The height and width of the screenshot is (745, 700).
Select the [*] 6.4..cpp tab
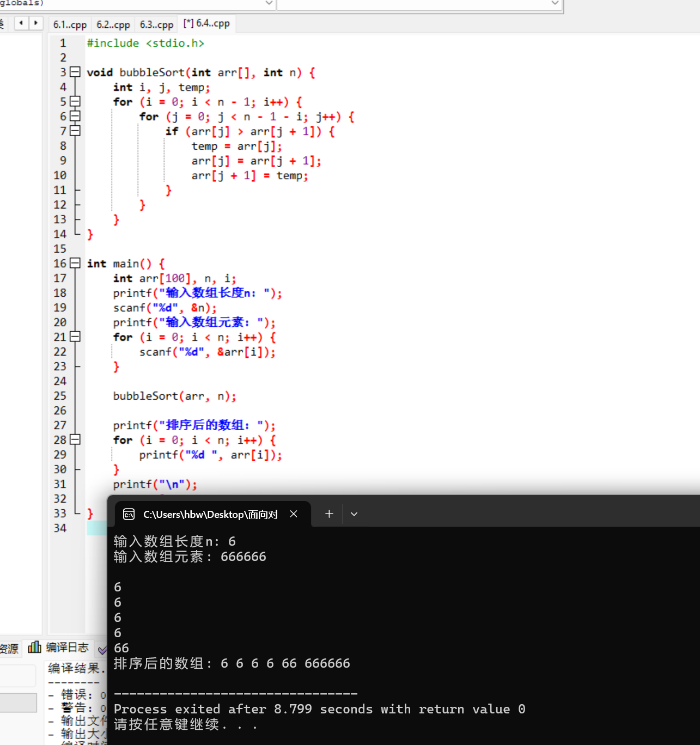(x=206, y=23)
